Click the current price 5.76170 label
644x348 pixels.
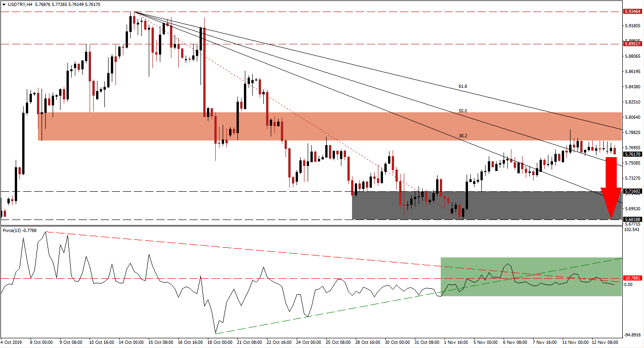632,154
